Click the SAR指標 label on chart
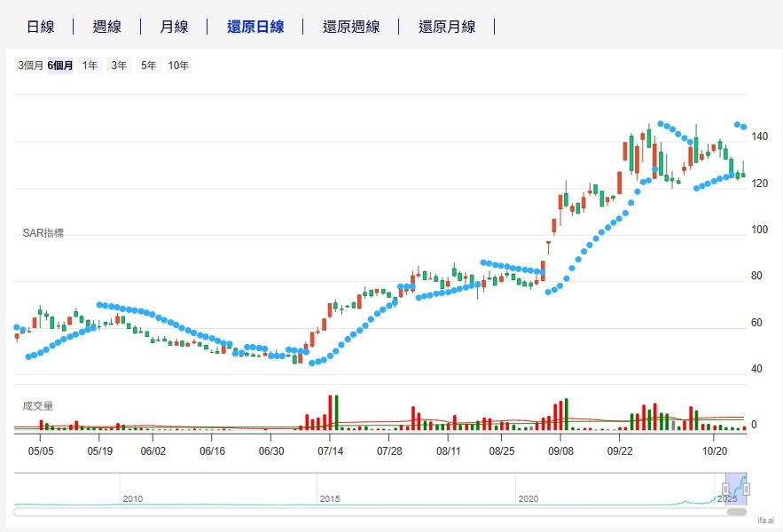Image resolution: width=783 pixels, height=532 pixels. (x=43, y=233)
